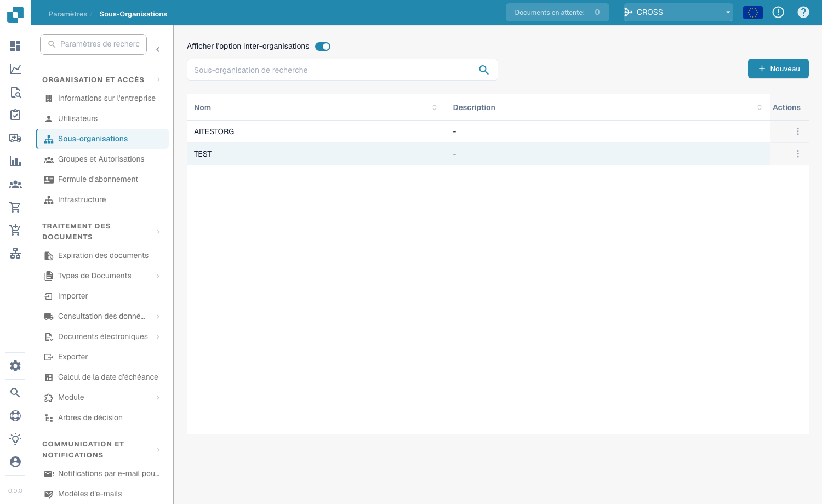Open the line chart analytics icon
Screen dimensions: 822x504
pyautogui.click(x=15, y=69)
